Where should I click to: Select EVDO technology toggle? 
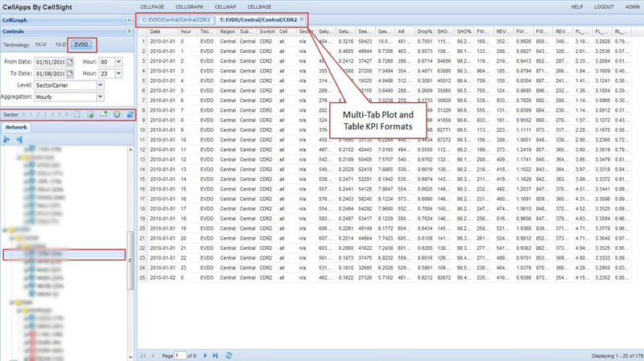81,45
